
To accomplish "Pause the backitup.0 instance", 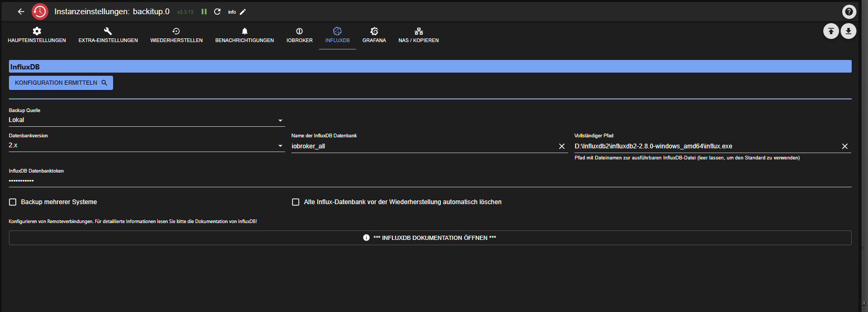I will [x=204, y=12].
